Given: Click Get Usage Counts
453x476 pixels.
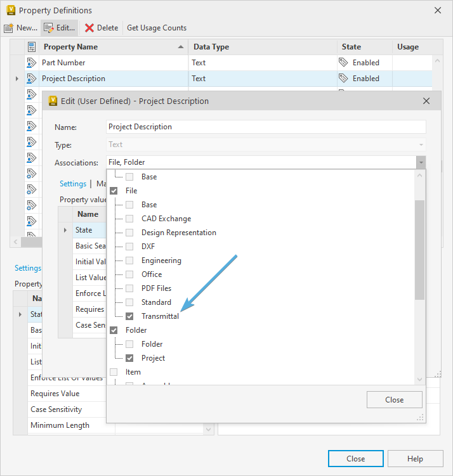Looking at the screenshot, I should click(157, 28).
